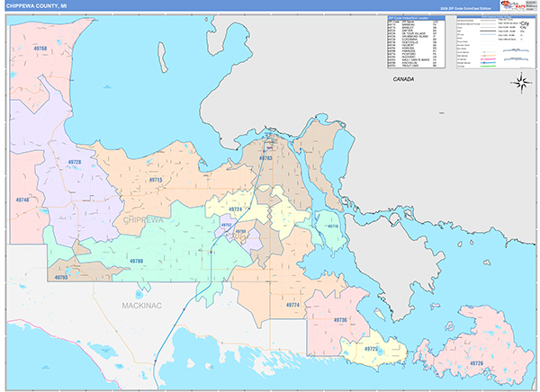This screenshot has height=392, width=540.
Task: Click the CHIPPEWA COUNTY, MI map title
Action: tap(36, 6)
